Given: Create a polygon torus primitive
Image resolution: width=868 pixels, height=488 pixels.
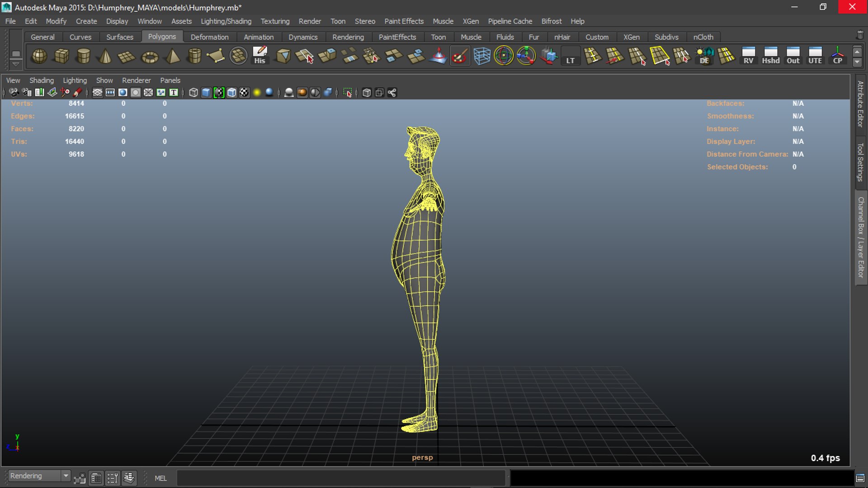Looking at the screenshot, I should pyautogui.click(x=150, y=57).
